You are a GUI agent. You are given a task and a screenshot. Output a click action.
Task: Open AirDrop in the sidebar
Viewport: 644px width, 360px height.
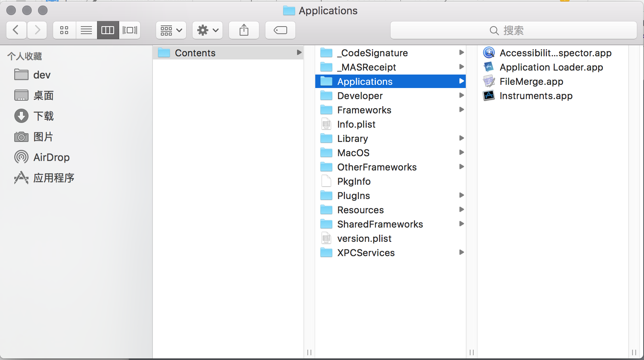tap(42, 157)
